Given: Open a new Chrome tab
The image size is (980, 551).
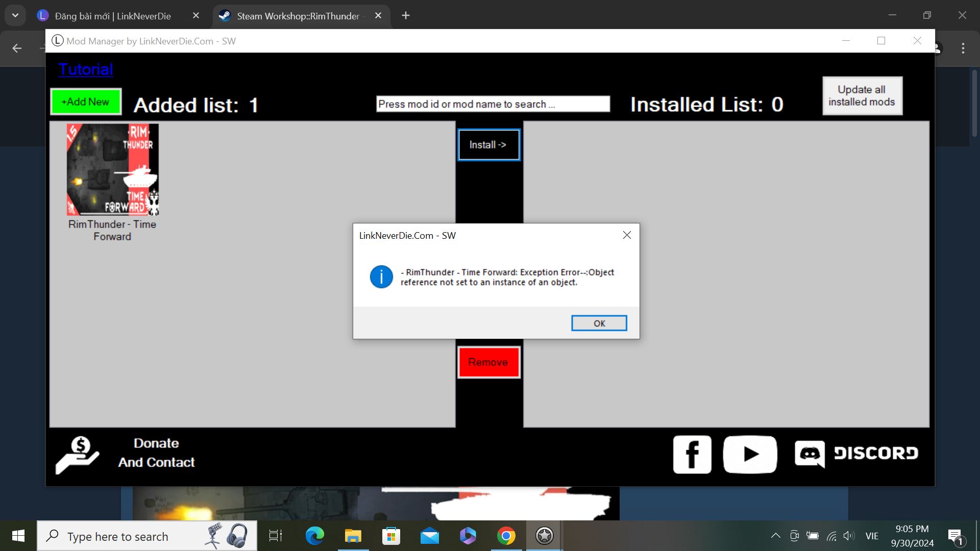Looking at the screenshot, I should coord(406,16).
